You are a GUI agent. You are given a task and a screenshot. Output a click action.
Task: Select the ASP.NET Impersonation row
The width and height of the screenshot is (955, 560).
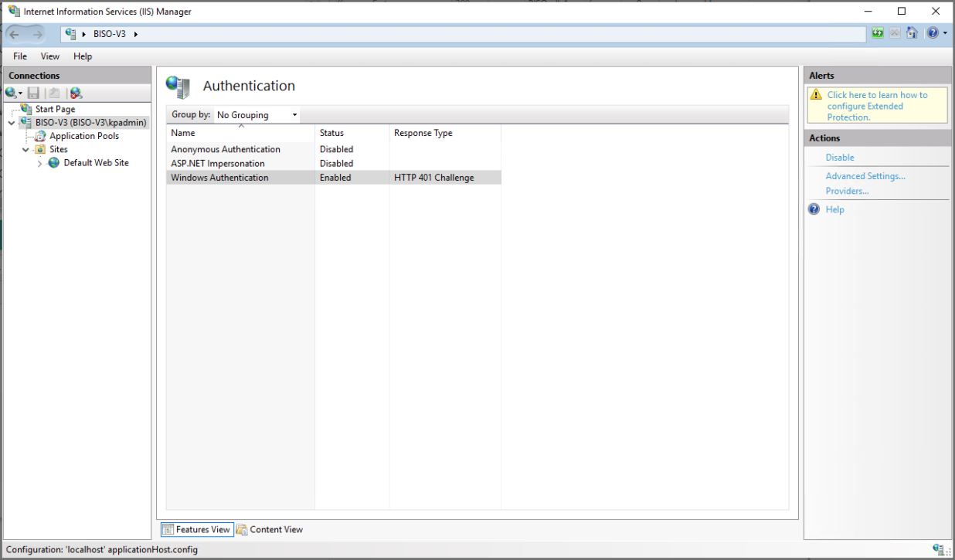pyautogui.click(x=334, y=163)
